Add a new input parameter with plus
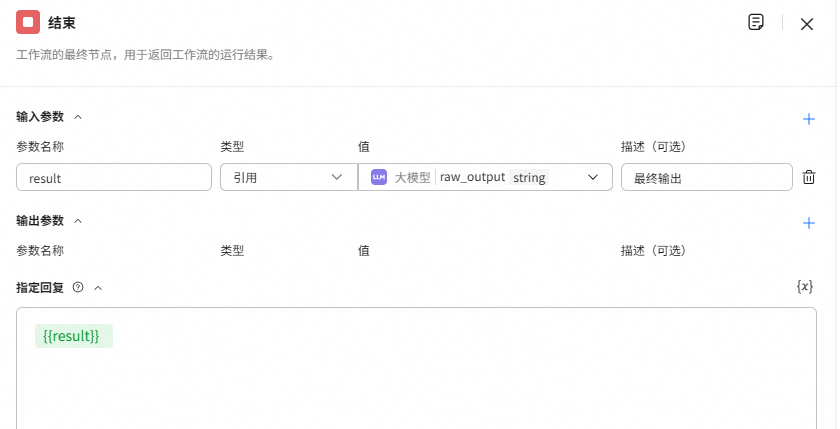Viewport: 840px width, 429px height. click(x=809, y=119)
